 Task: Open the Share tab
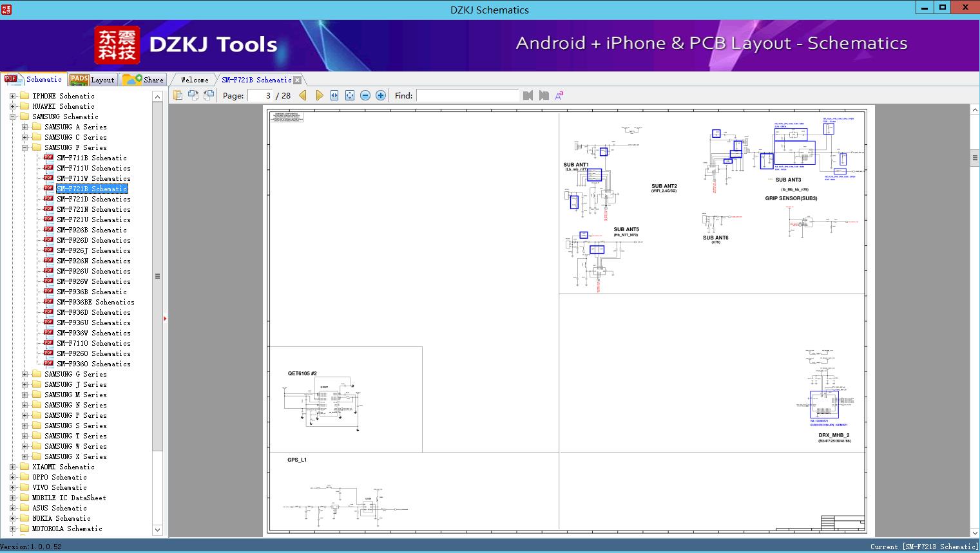(144, 80)
